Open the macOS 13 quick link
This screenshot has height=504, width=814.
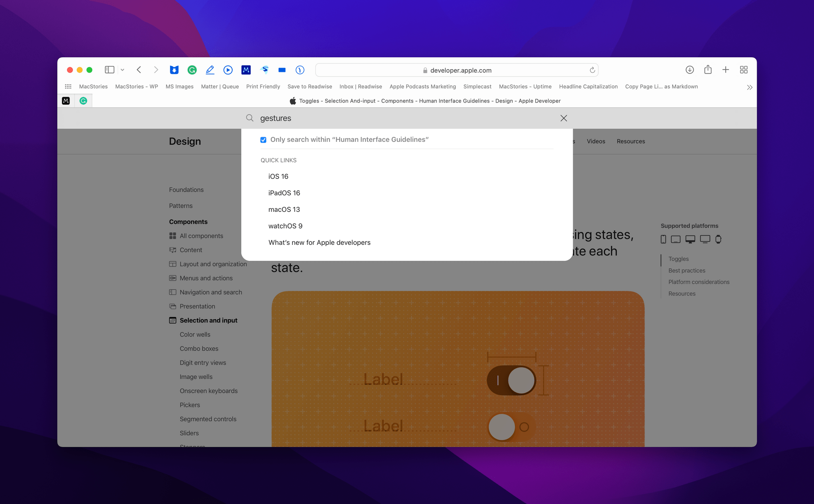tap(284, 209)
